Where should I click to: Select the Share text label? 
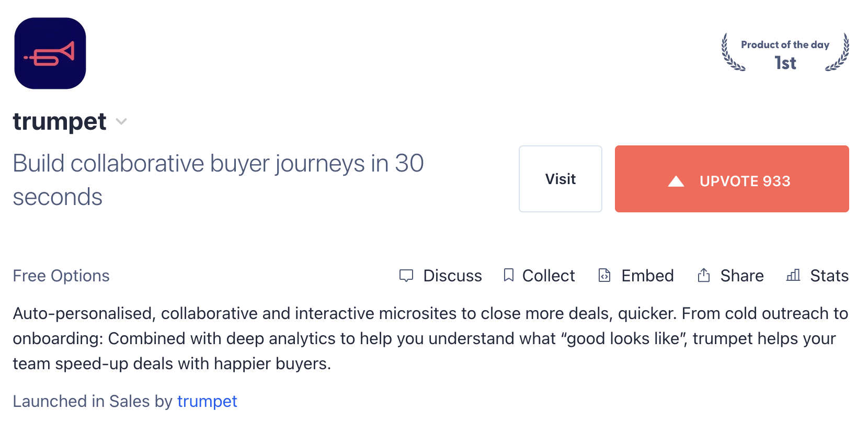742,276
